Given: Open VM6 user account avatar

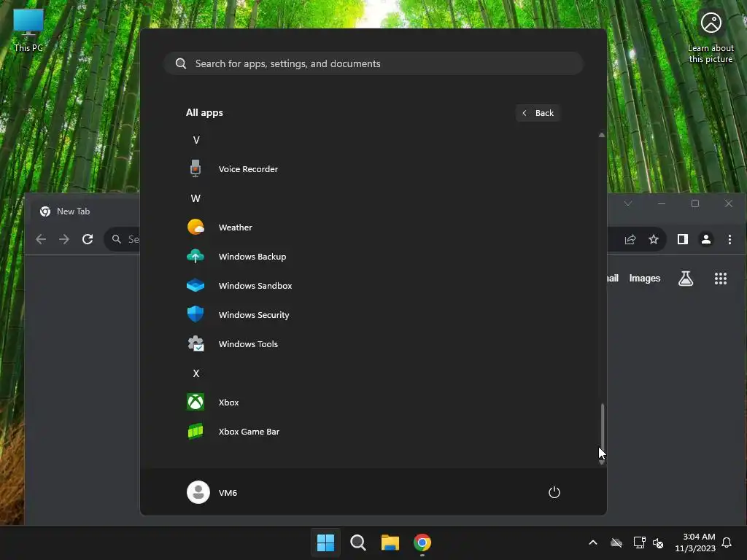Looking at the screenshot, I should 198,492.
